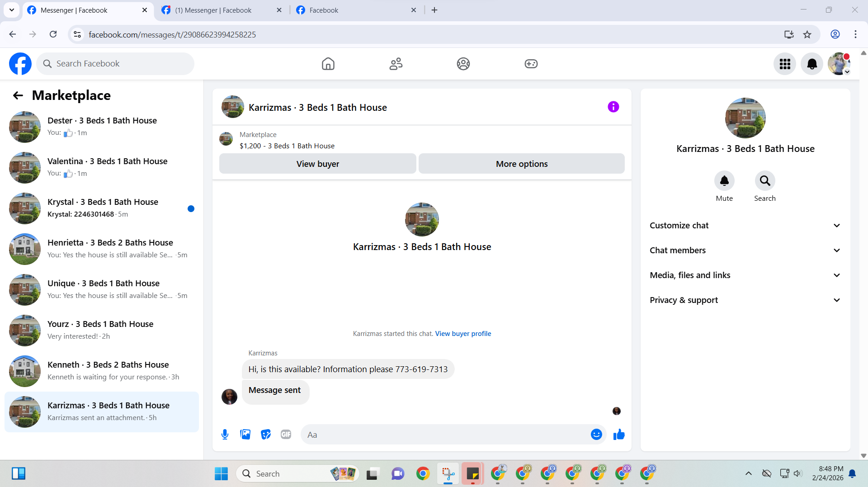Open Kenneth 3 Beds 2 Baths chat
Viewport: 868px width, 487px height.
[102, 371]
